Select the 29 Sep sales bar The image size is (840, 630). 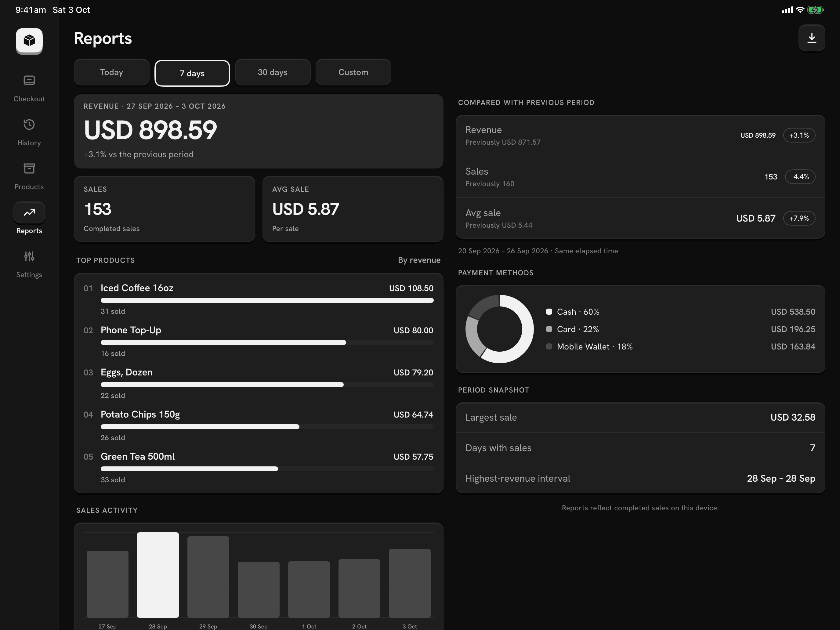[x=208, y=577]
